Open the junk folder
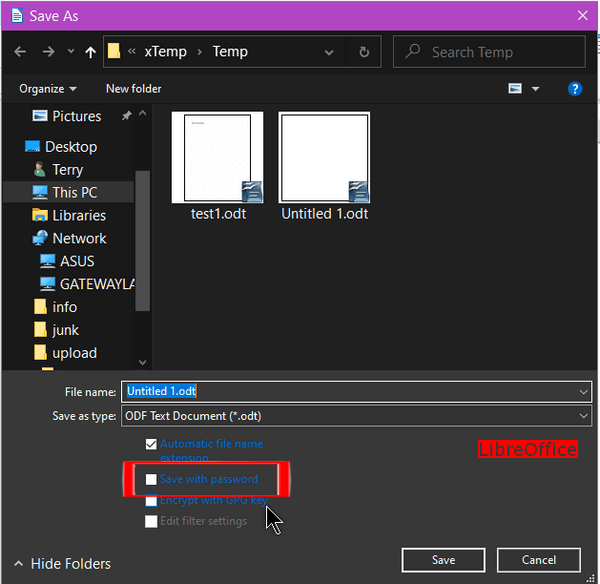The image size is (600, 584). tap(65, 330)
